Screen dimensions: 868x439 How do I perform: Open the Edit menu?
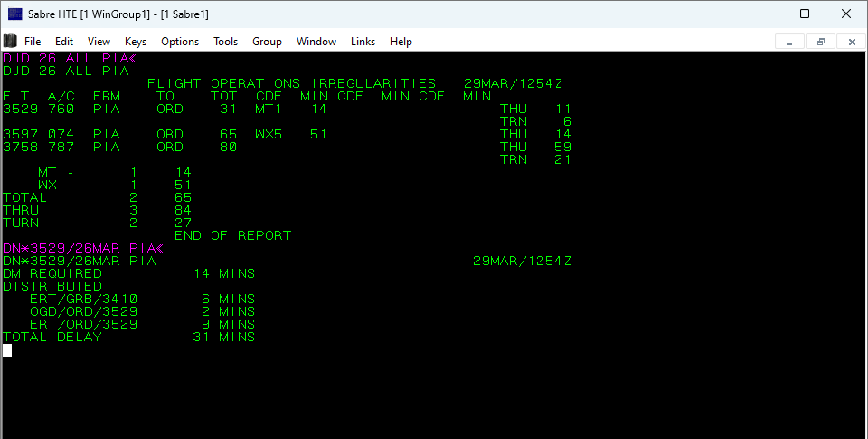(64, 42)
